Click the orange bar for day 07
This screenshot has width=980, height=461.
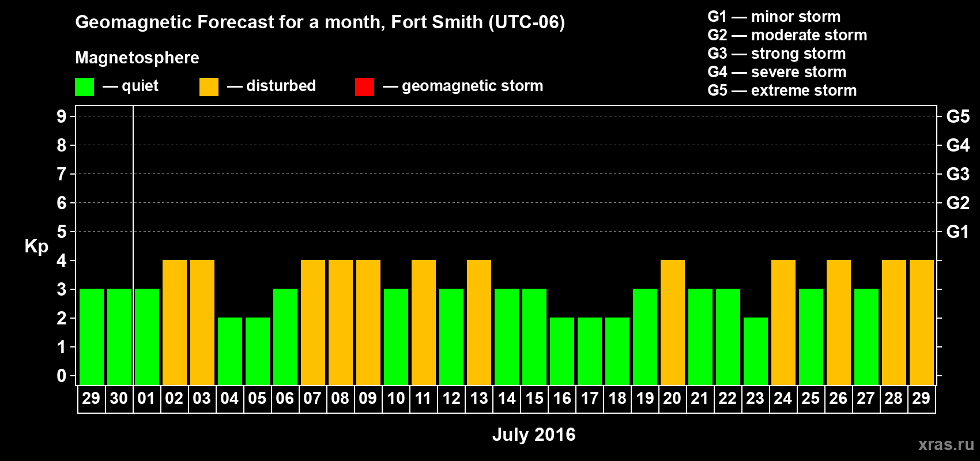point(313,323)
